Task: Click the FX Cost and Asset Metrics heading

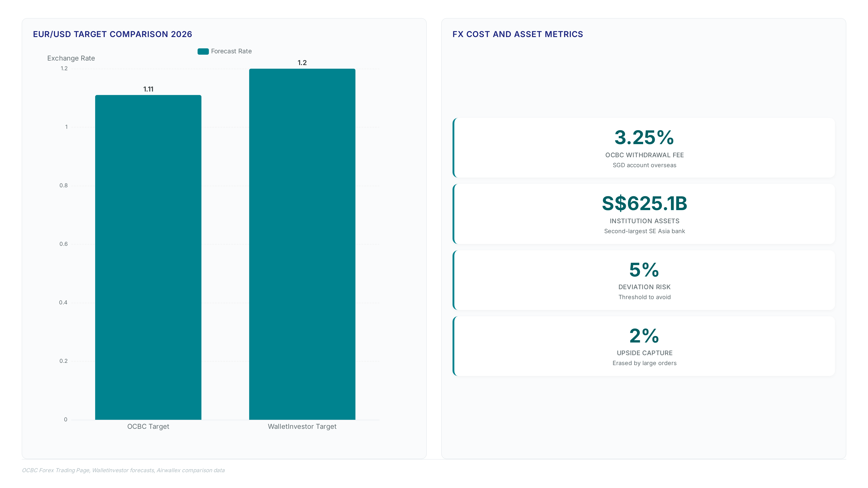Action: pyautogui.click(x=518, y=34)
